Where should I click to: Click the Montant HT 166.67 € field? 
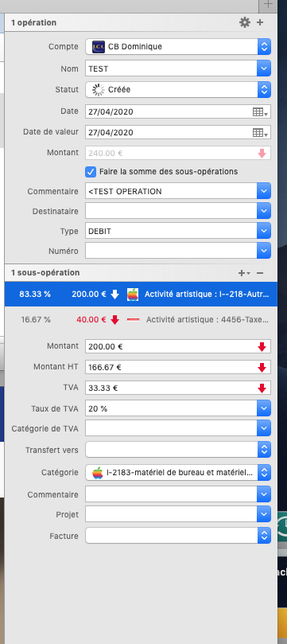(178, 367)
